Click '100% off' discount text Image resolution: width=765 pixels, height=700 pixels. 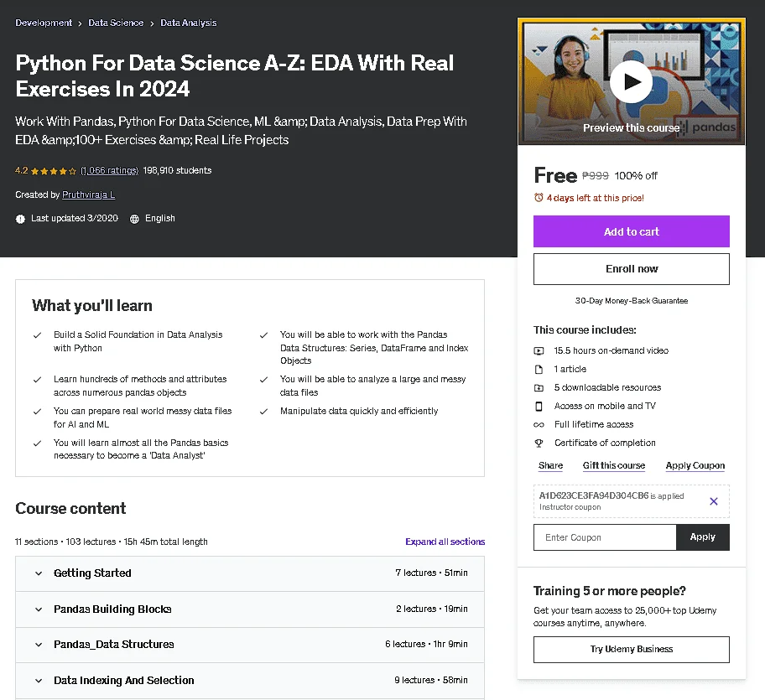[636, 175]
